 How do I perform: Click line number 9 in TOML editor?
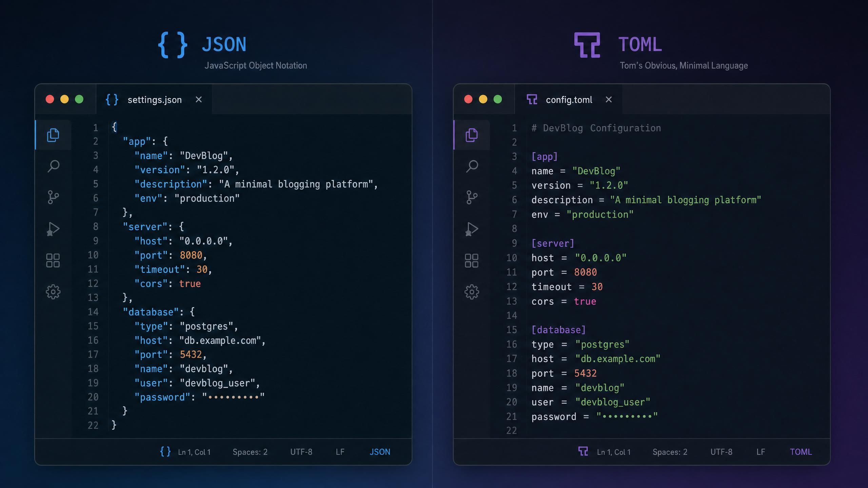tap(514, 243)
